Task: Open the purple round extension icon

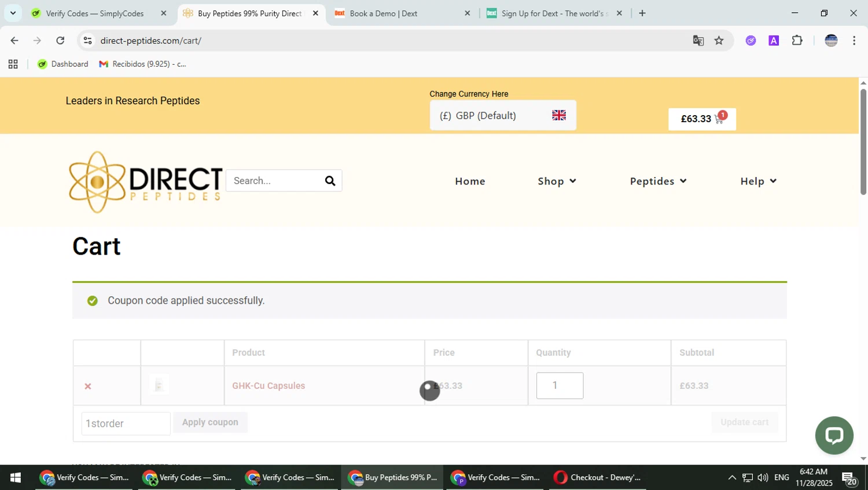Action: (x=751, y=40)
